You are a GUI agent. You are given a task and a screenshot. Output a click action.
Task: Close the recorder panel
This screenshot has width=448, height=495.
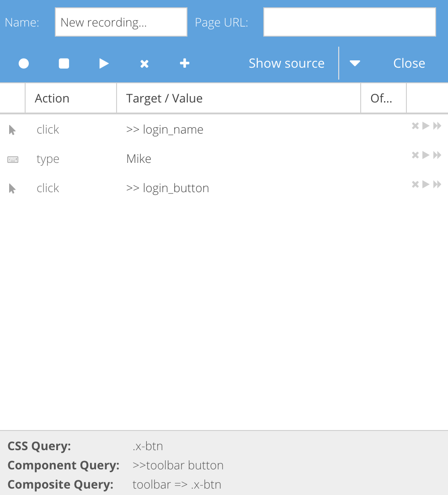tap(409, 63)
